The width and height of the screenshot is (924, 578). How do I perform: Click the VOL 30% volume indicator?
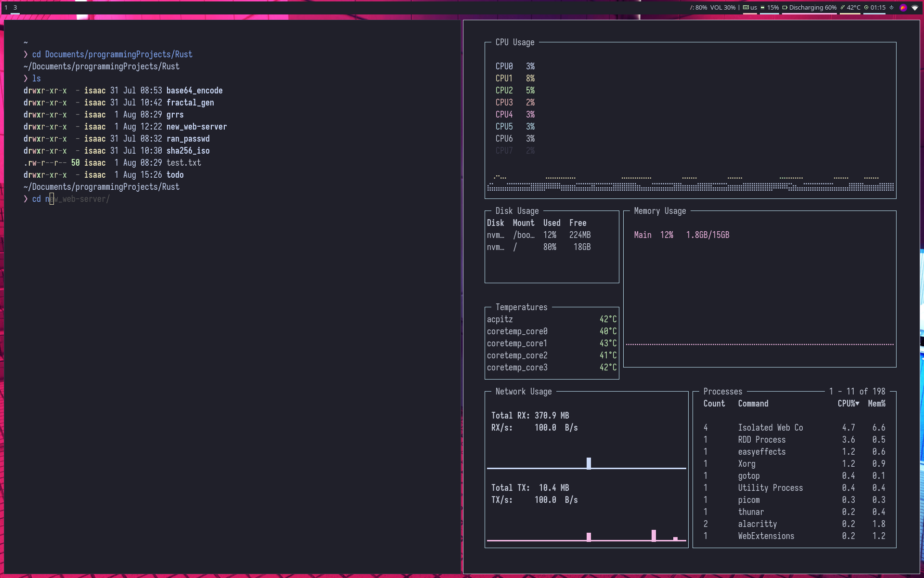[x=721, y=8]
